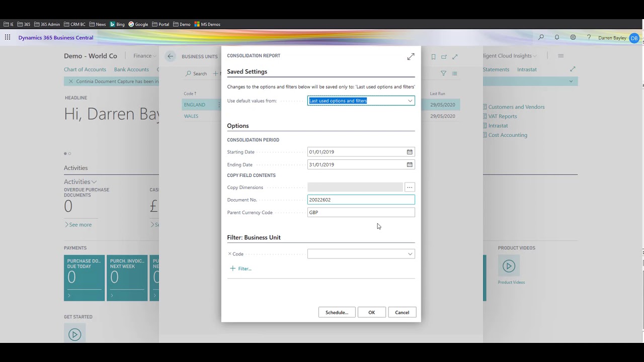
Task: Open the Intrastat menu item in navigation bar
Action: click(527, 69)
